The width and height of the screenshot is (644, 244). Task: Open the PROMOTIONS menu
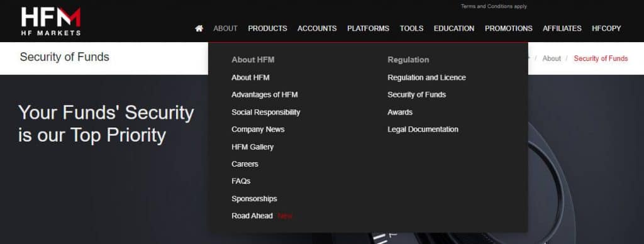[x=508, y=28]
